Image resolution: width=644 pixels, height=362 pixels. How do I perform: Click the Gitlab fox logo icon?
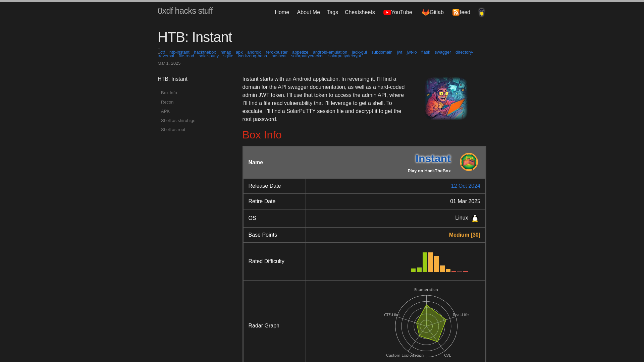point(426,12)
